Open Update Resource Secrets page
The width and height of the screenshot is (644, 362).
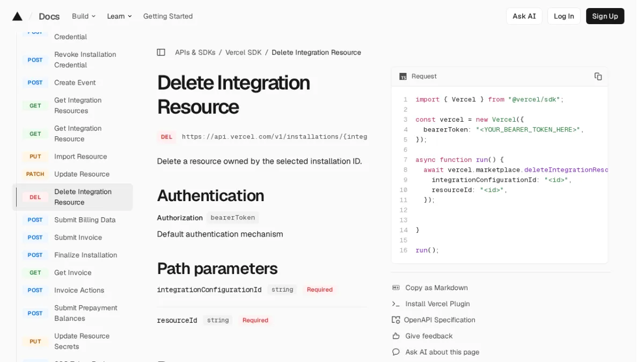(82, 341)
